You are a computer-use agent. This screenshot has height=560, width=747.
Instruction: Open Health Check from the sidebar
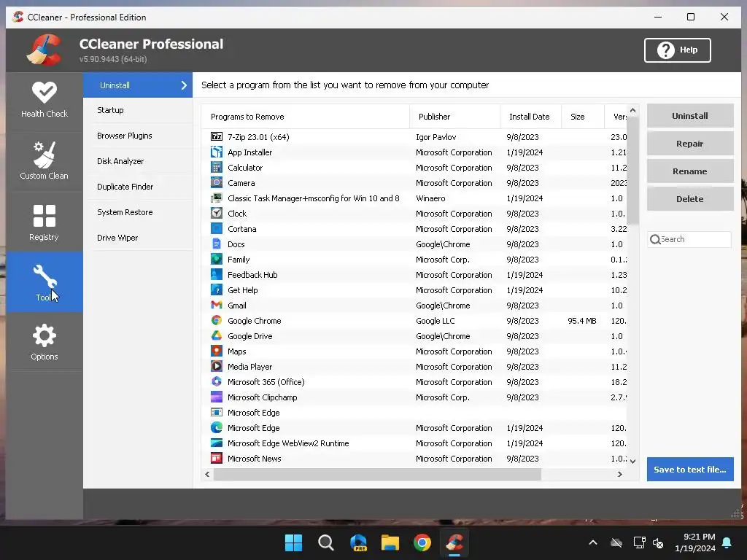[44, 100]
